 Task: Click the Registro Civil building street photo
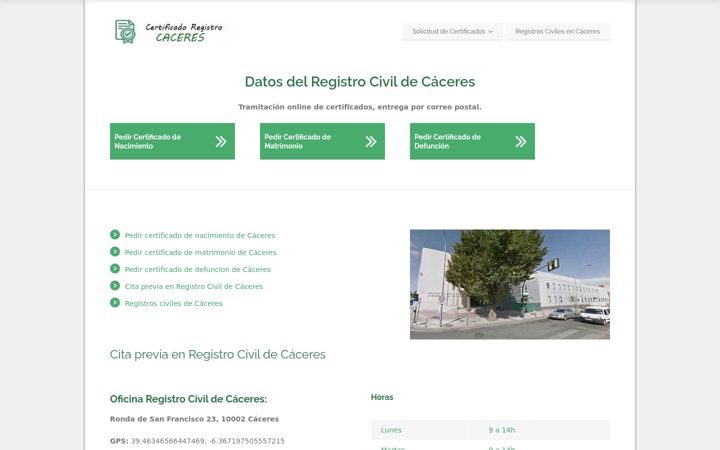pyautogui.click(x=510, y=284)
